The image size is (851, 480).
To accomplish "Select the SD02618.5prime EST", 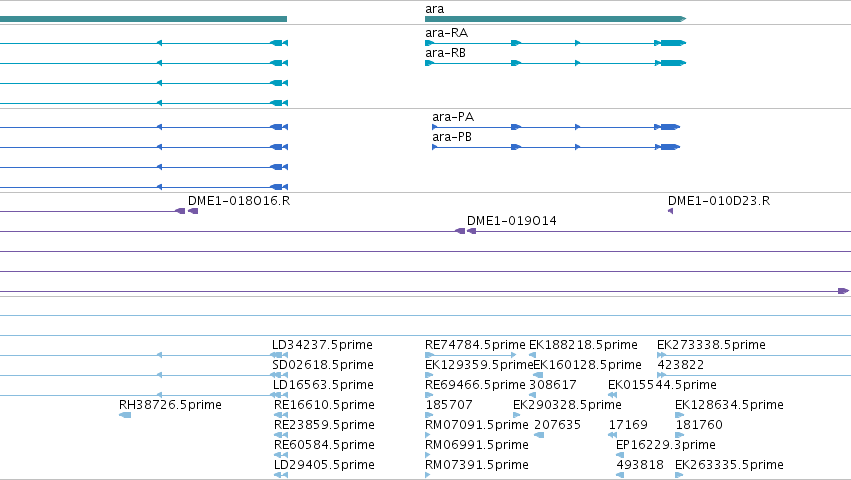I will (323, 364).
